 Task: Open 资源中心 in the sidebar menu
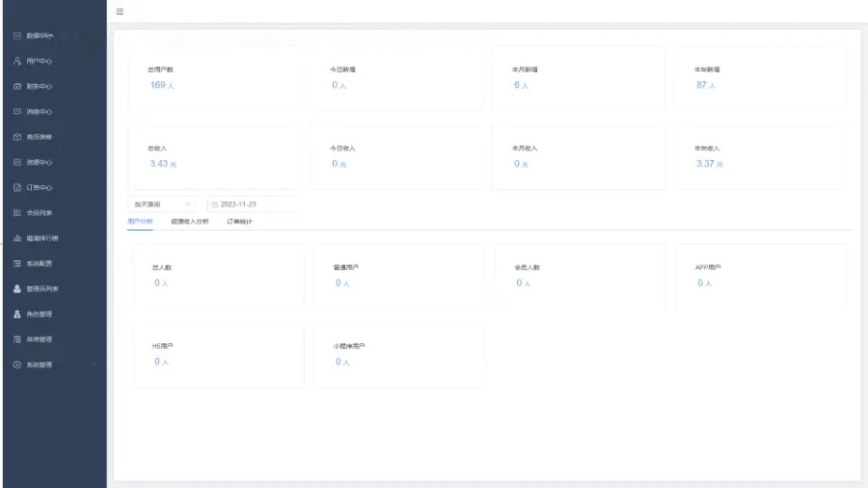pyautogui.click(x=39, y=162)
